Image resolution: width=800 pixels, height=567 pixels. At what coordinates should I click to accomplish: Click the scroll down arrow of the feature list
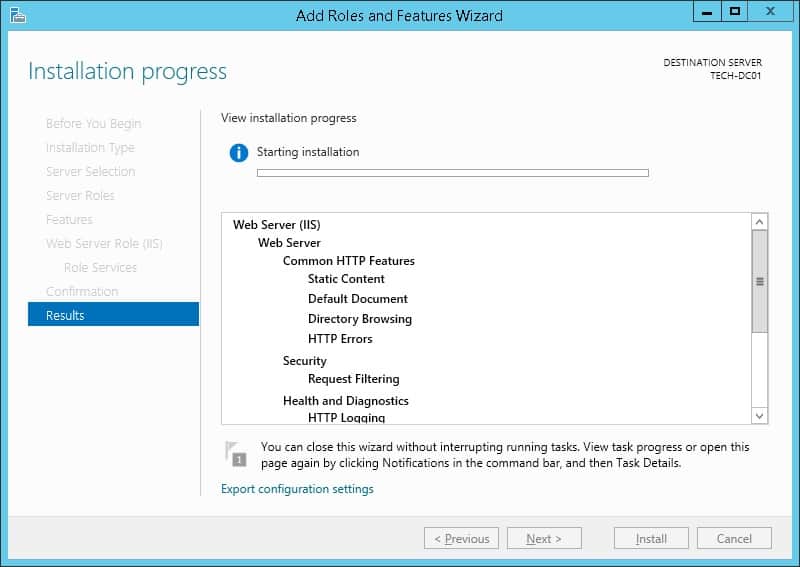tap(759, 416)
